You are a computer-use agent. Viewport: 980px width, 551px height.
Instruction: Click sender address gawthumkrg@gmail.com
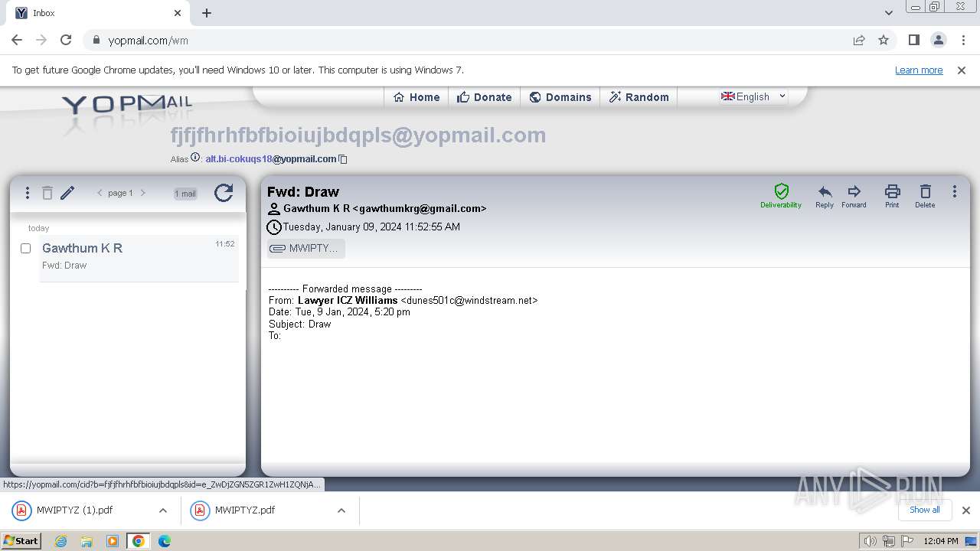tap(420, 208)
